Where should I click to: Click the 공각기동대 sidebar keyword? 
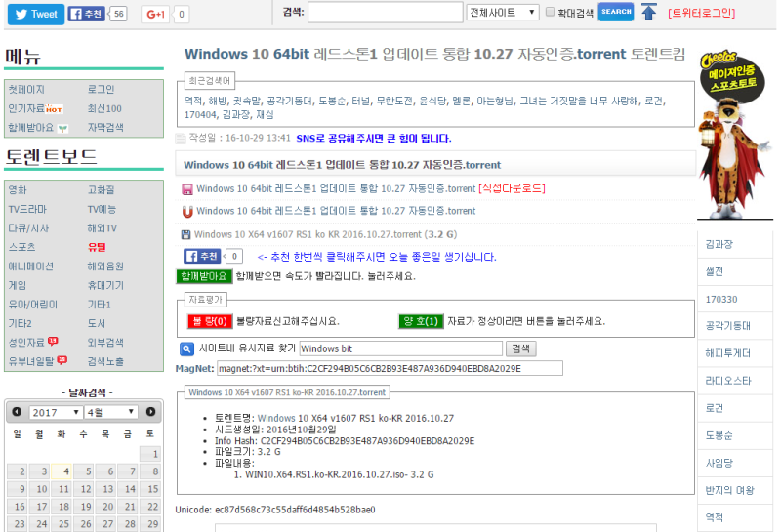click(727, 326)
